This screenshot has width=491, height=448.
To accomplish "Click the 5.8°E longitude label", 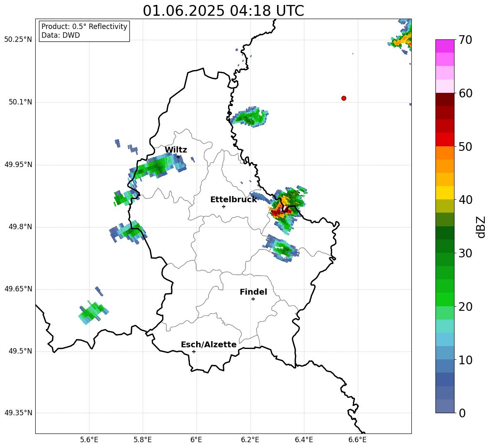I will [143, 440].
